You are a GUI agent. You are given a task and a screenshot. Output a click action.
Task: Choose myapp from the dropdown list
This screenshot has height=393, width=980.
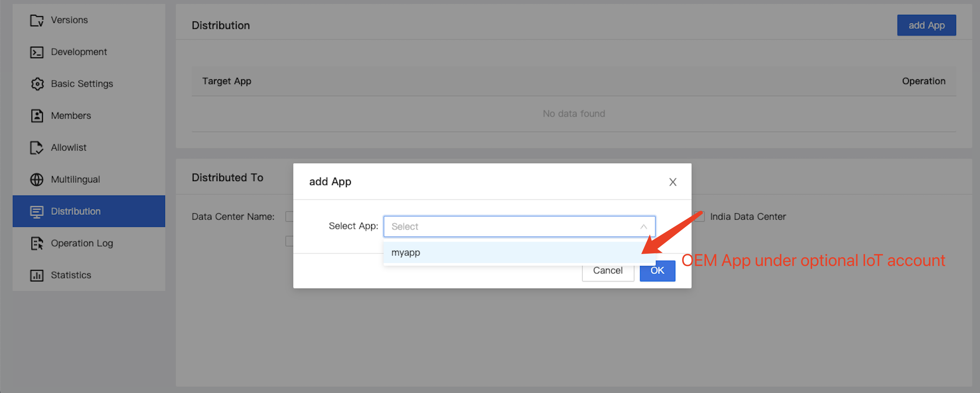pos(519,253)
